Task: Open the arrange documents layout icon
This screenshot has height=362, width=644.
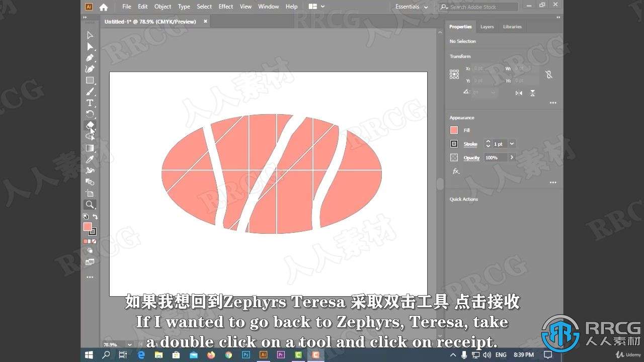Action: [312, 7]
